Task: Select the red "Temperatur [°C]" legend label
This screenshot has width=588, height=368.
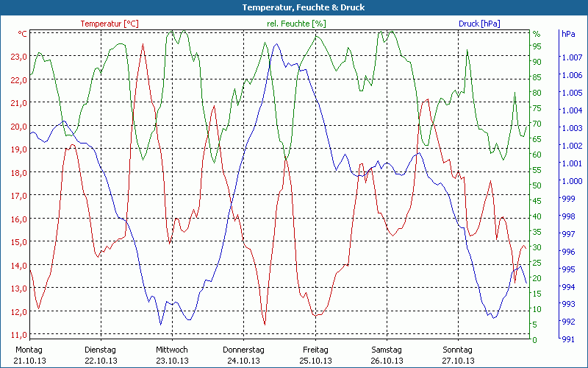Action: [110, 24]
